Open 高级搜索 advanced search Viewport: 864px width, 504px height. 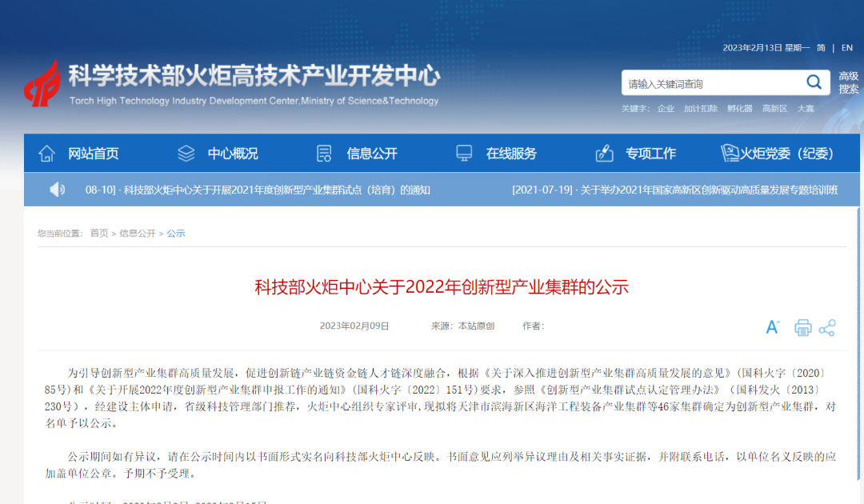point(848,82)
